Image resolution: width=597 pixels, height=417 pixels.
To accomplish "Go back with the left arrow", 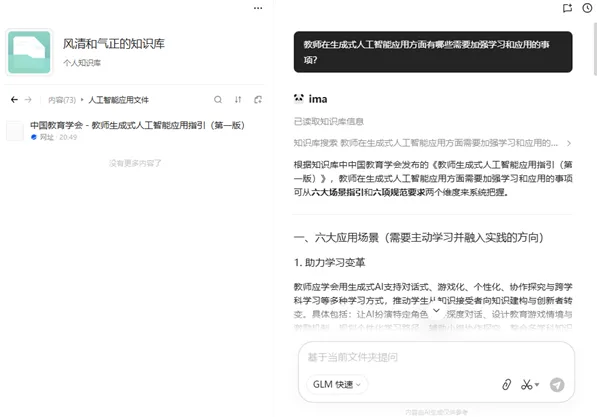I will (14, 100).
